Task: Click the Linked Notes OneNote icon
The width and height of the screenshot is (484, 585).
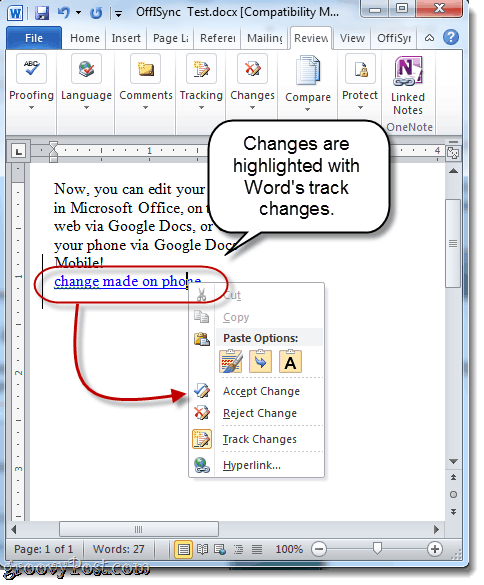Action: pyautogui.click(x=408, y=71)
